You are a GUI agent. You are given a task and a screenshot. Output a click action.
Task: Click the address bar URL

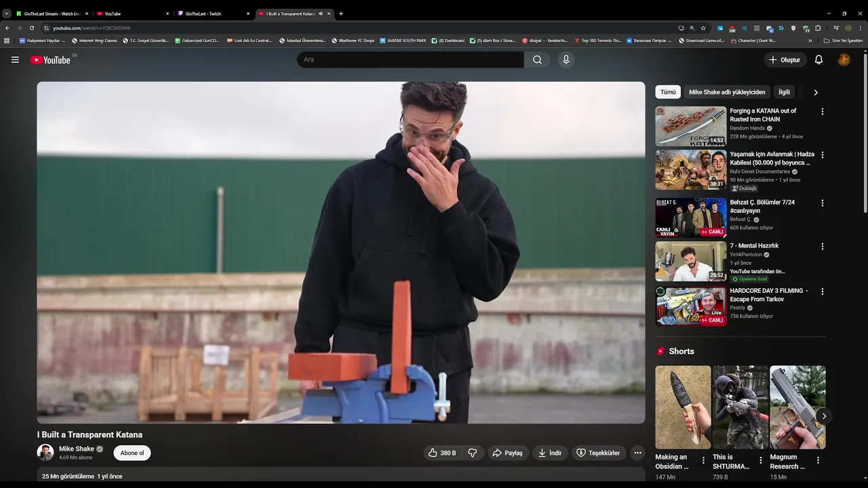[92, 28]
